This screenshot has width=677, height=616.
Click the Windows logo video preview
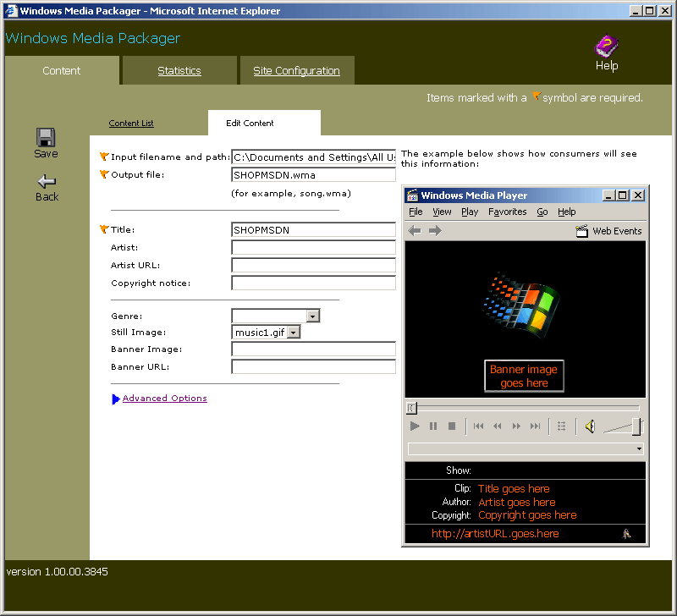pyautogui.click(x=521, y=305)
